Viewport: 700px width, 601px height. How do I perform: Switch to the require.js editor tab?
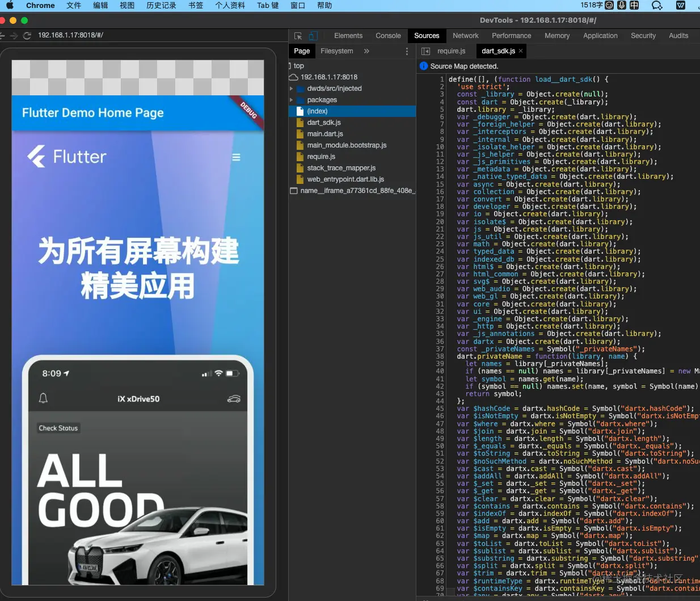(452, 51)
